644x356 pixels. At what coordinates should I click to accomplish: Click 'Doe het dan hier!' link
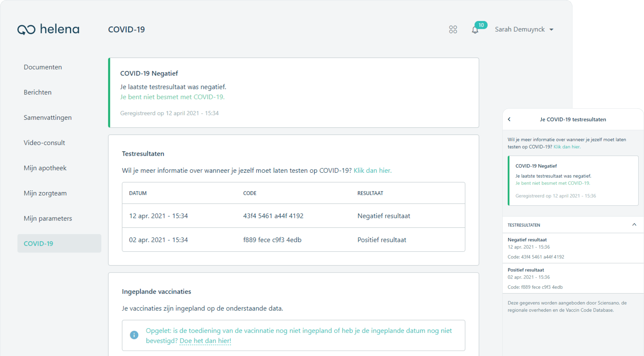click(205, 341)
